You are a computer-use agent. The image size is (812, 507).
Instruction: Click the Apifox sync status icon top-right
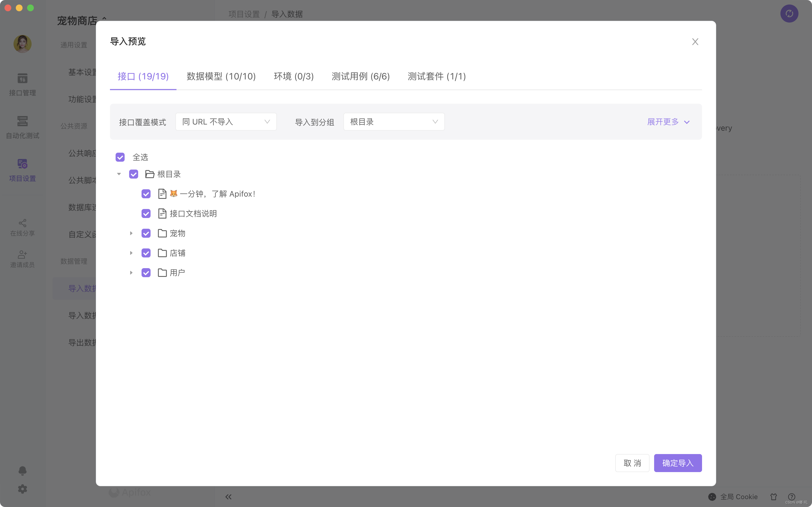[x=790, y=13]
